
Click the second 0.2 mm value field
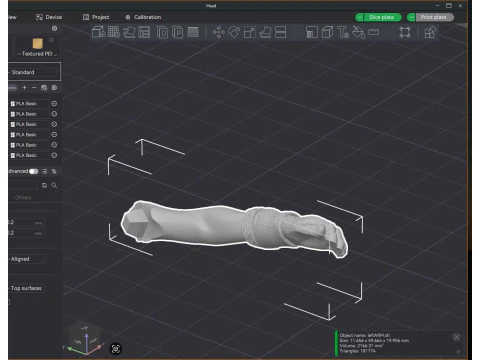[x=27, y=233]
